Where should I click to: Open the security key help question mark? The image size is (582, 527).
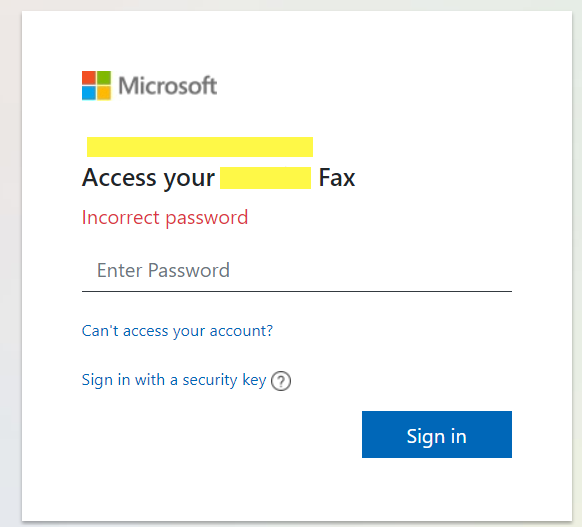[x=281, y=381]
